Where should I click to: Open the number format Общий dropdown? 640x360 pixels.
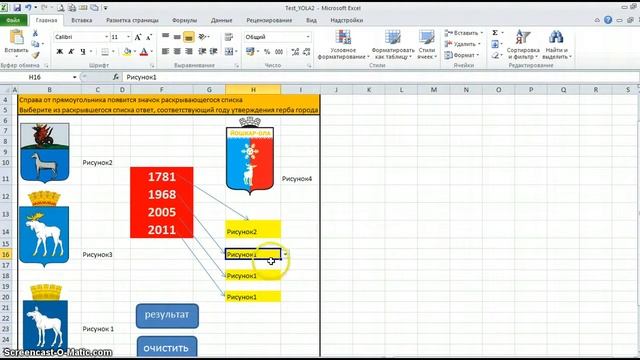(308, 37)
